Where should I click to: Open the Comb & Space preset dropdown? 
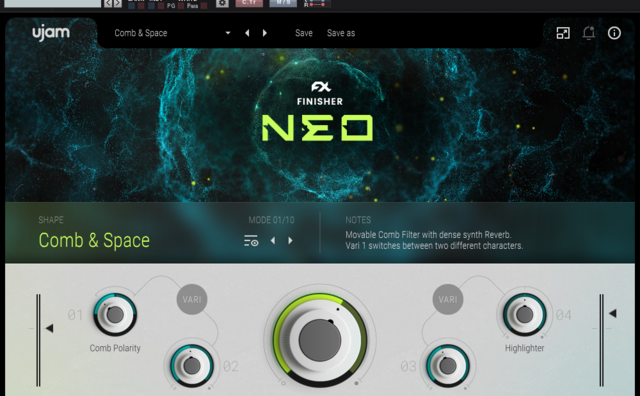172,33
